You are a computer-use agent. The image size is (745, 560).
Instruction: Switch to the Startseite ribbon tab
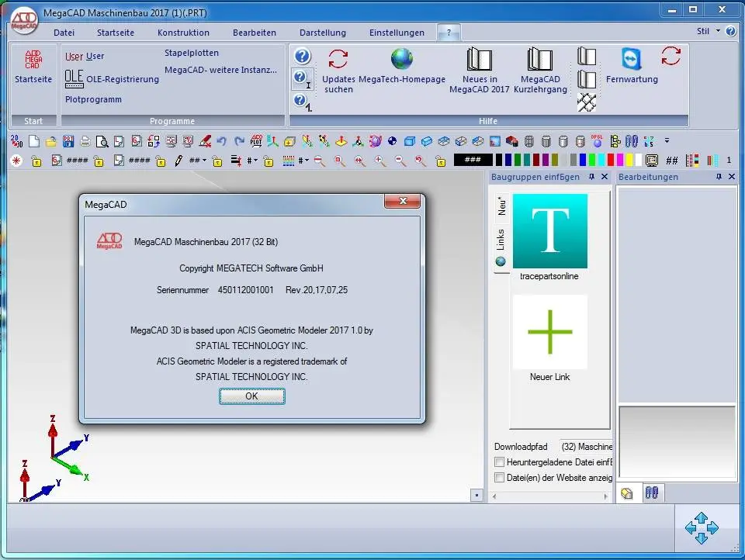116,33
